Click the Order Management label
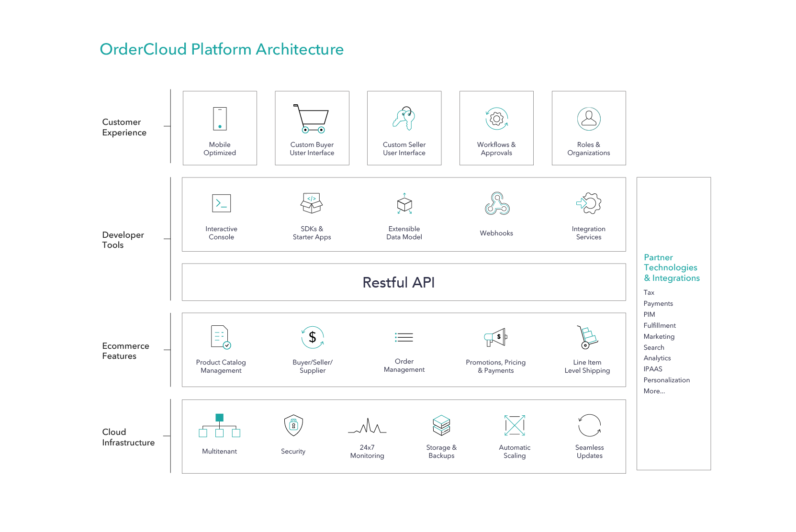The height and width of the screenshot is (532, 796). pos(404,366)
